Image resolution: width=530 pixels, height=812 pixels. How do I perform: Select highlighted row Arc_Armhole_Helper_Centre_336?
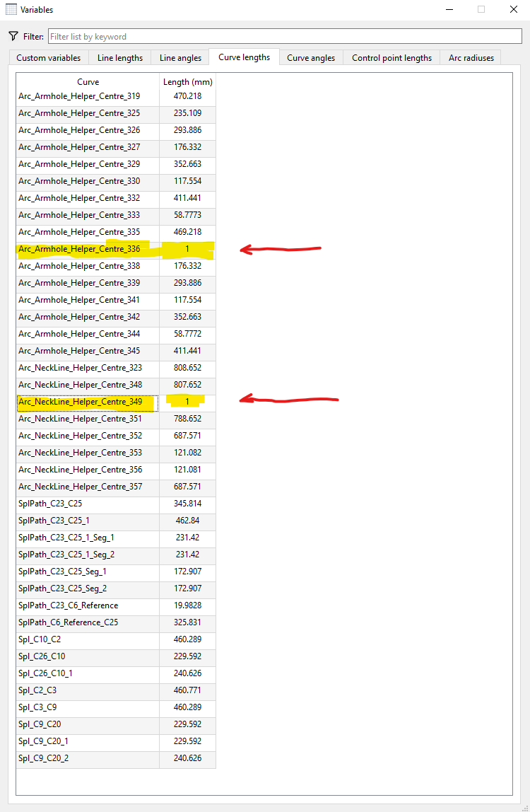pyautogui.click(x=116, y=249)
